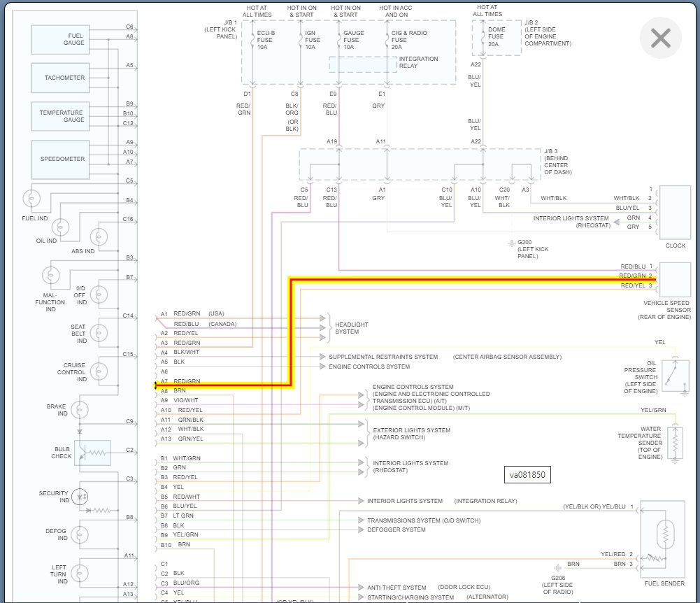This screenshot has height=603, width=700.
Task: Click the 'G206 (LEFT SIDE OF RADIO)' ground label
Action: click(x=557, y=585)
